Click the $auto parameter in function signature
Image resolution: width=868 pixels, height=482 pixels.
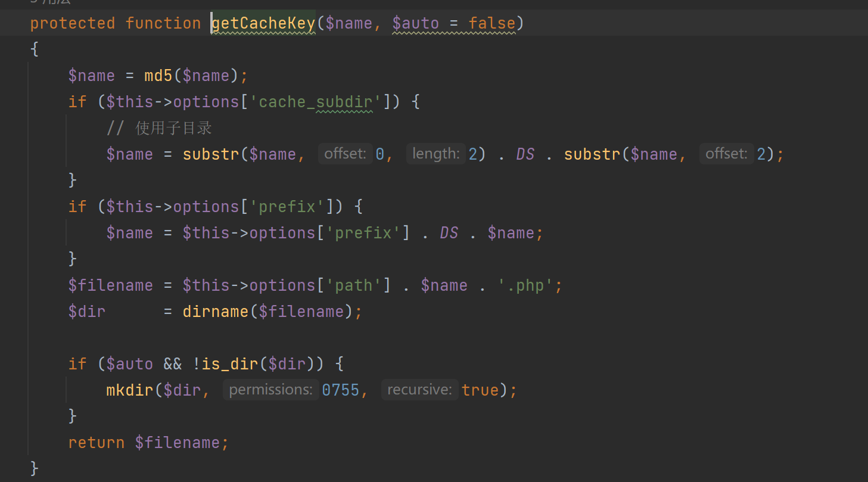(415, 23)
